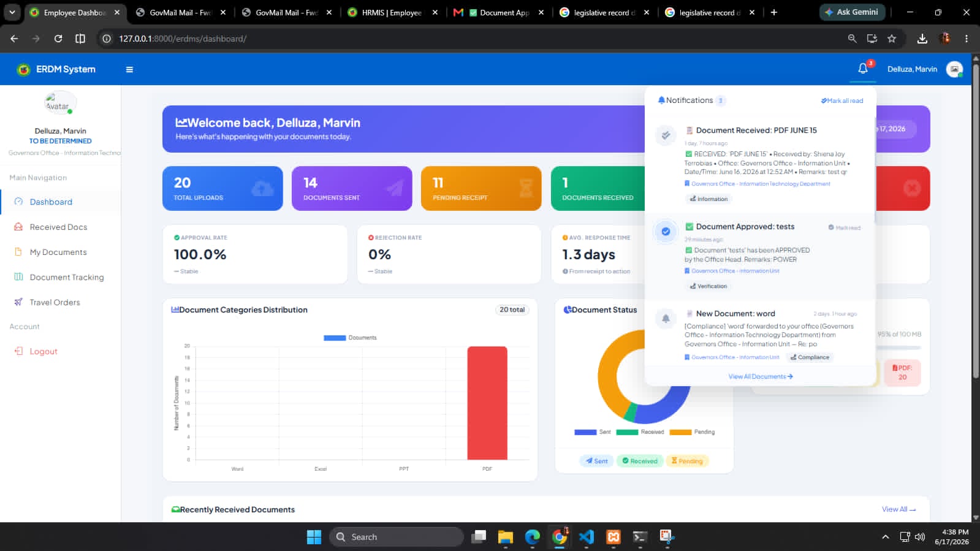This screenshot has width=980, height=551.
Task: Click the zoom magnifier icon in the address bar
Action: click(852, 39)
